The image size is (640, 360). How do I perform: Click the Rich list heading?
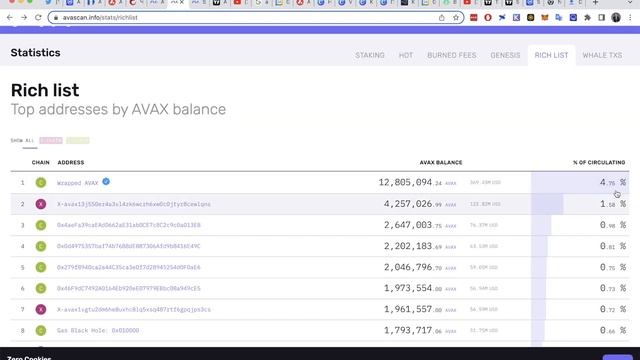(45, 90)
